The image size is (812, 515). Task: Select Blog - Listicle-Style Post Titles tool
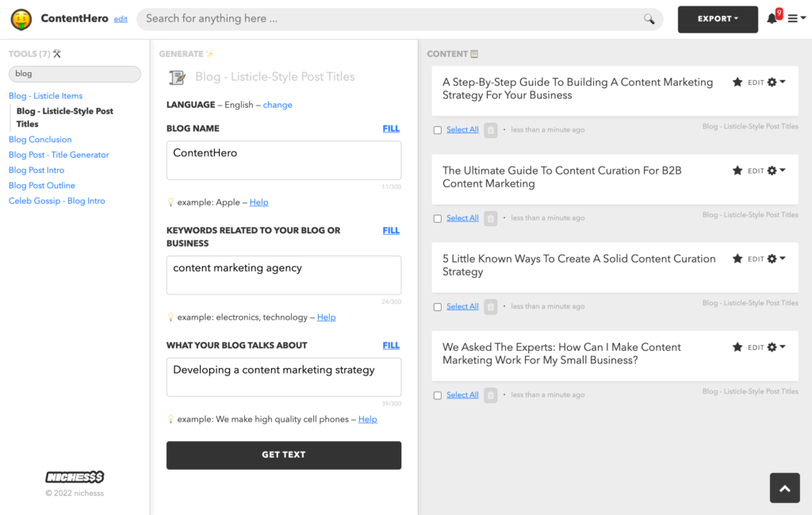click(x=65, y=117)
